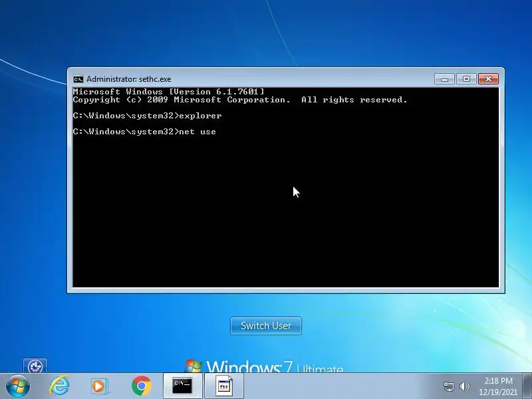Click the 'explorer' command line

[x=147, y=116]
